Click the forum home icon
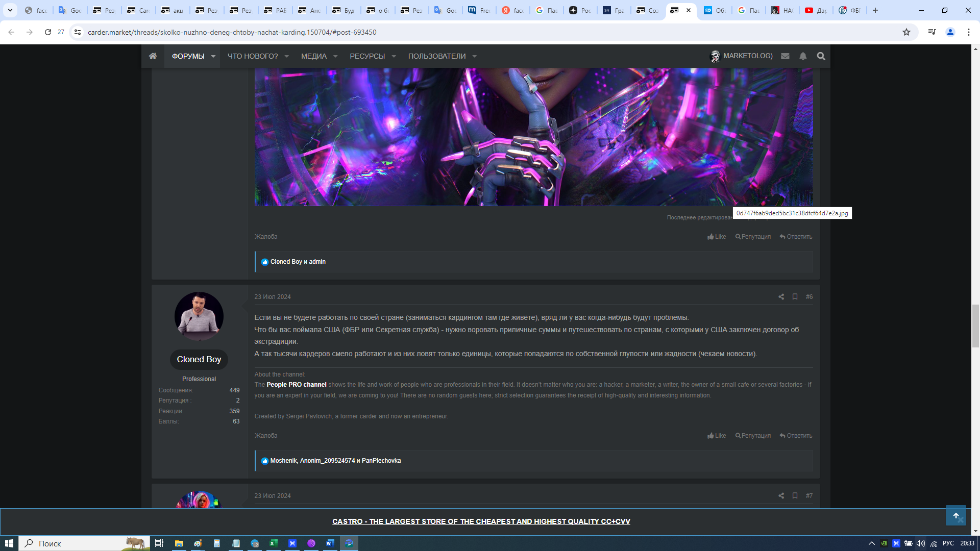980x551 pixels. point(153,56)
